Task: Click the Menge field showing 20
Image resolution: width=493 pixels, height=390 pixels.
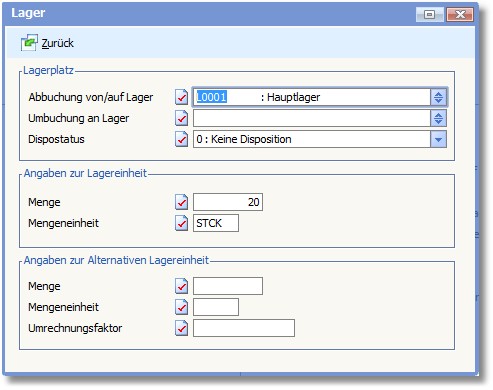Action: [x=228, y=202]
